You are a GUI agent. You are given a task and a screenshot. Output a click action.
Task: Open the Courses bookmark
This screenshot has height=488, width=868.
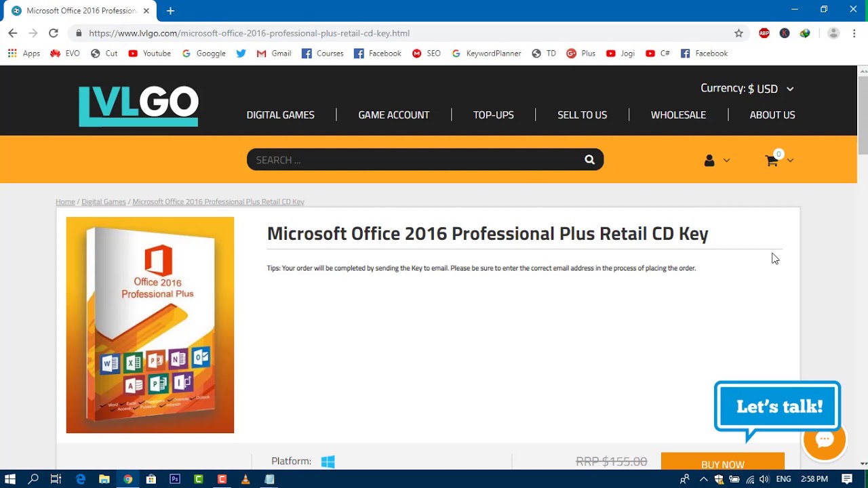[323, 54]
